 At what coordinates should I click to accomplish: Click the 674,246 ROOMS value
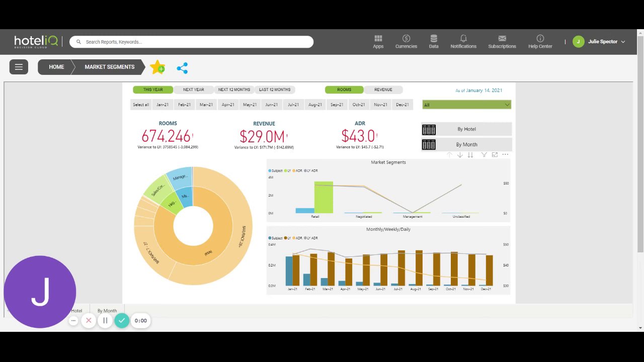pyautogui.click(x=166, y=136)
